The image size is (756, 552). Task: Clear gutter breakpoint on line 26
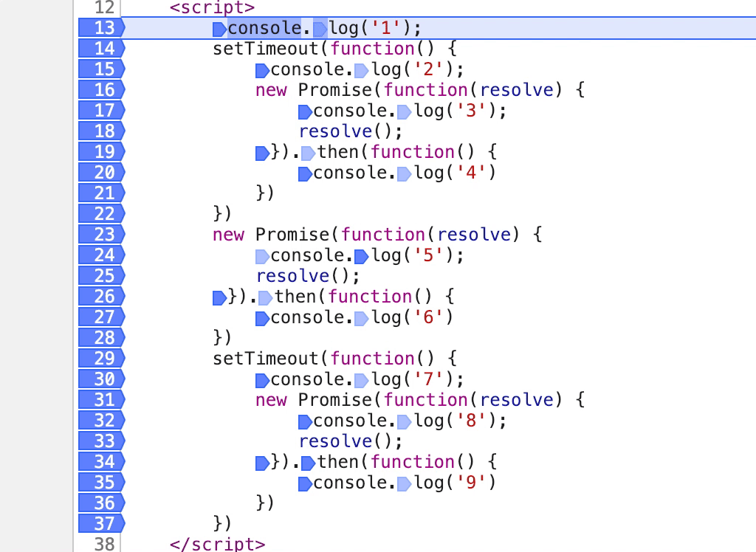click(102, 297)
